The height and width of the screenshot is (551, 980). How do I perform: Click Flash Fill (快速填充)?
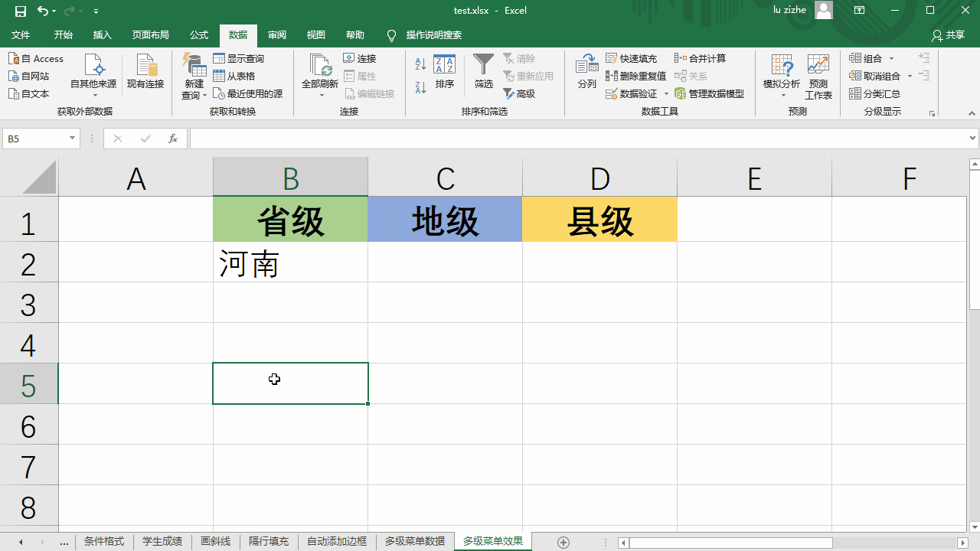click(632, 58)
